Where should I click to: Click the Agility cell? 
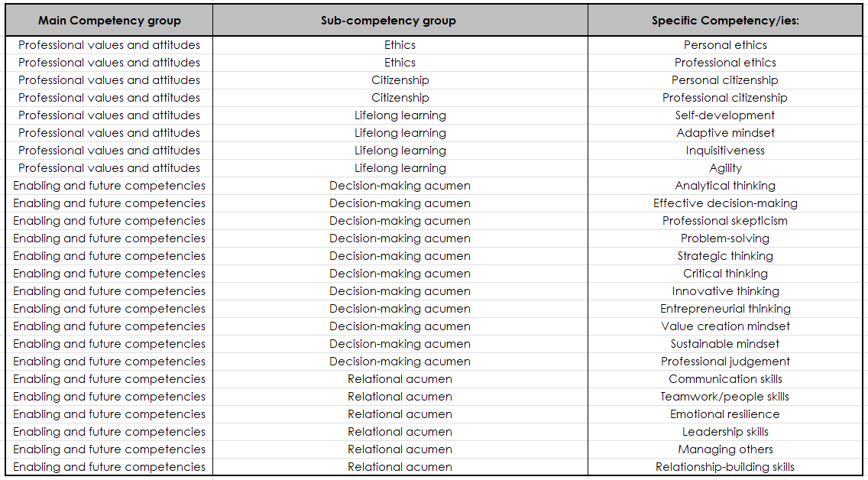[x=725, y=168]
